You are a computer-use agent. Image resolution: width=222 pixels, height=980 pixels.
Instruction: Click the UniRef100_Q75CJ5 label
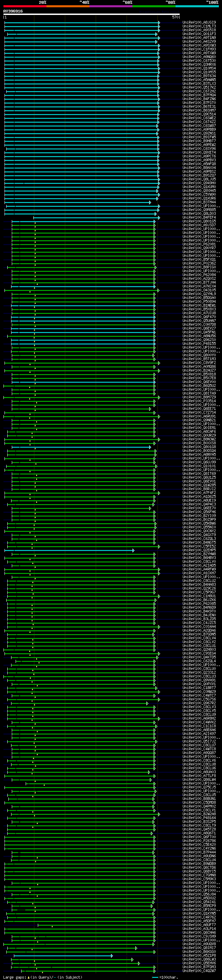[199, 787]
